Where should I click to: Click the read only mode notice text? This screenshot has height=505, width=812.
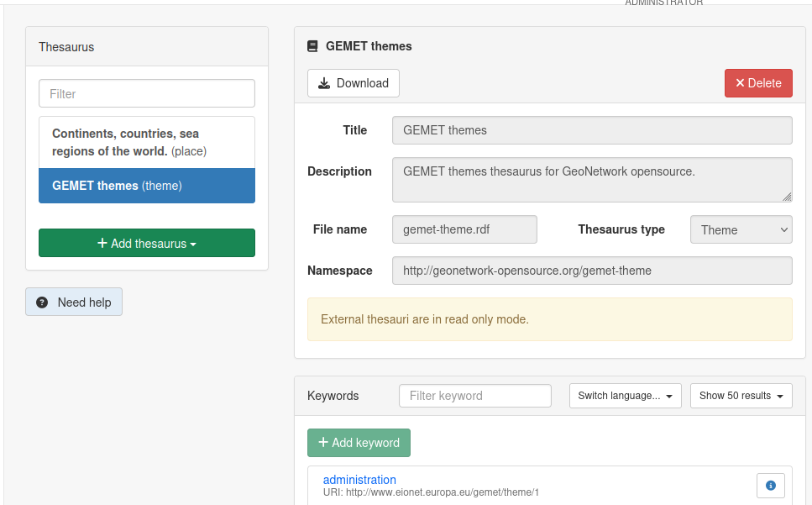tap(425, 319)
